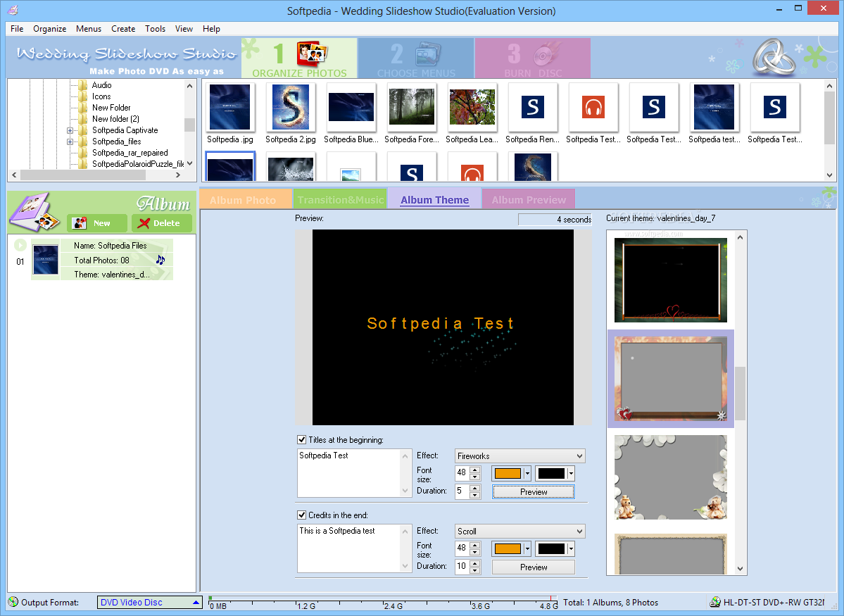
Task: Toggle Credits in the end checkbox
Action: point(302,515)
